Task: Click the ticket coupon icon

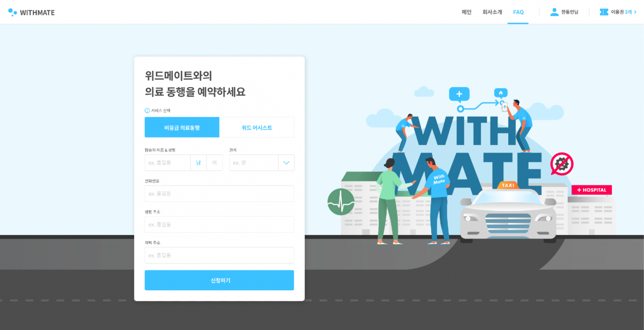Action: coord(604,12)
